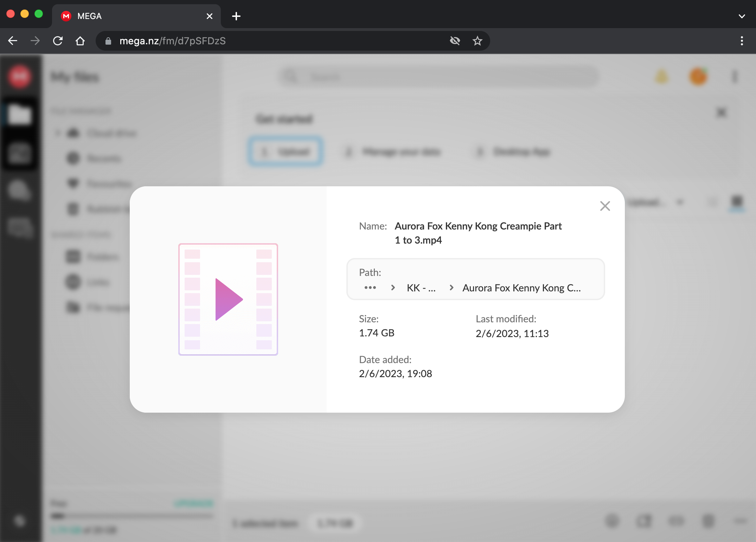Click the video file thumbnail icon
The image size is (756, 542).
(228, 299)
